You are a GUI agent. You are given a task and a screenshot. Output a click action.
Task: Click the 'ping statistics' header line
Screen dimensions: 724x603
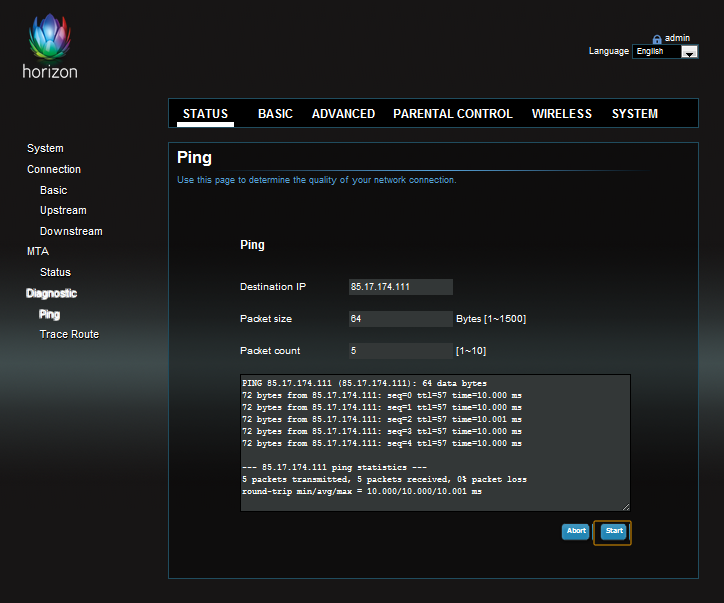(x=334, y=467)
